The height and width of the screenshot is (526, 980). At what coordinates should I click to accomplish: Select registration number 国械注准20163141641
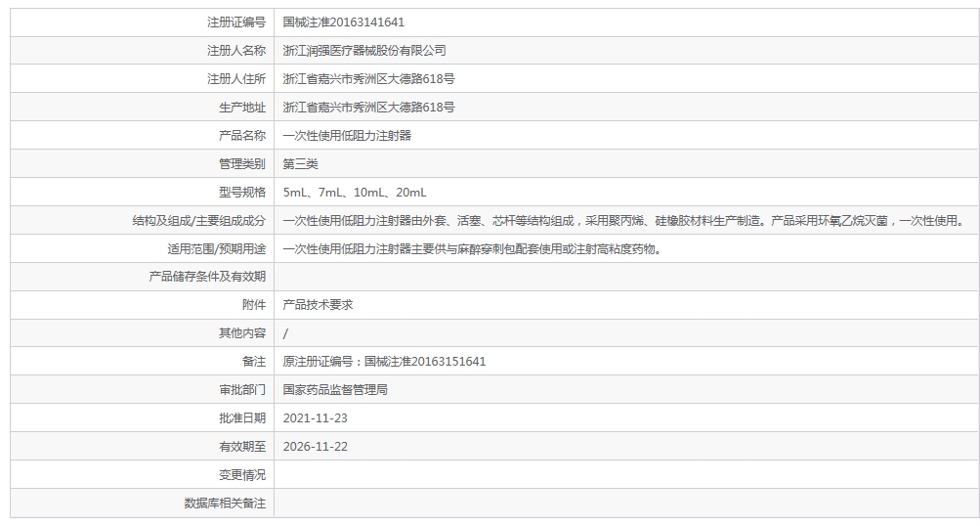[x=343, y=22]
